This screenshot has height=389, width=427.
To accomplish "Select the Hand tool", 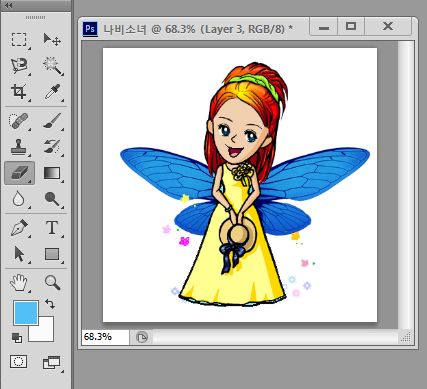I will coord(19,282).
